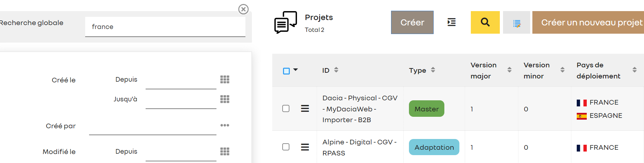Image resolution: width=644 pixels, height=163 pixels.
Task: Toggle the select-all checkbox in table header
Action: 286,71
